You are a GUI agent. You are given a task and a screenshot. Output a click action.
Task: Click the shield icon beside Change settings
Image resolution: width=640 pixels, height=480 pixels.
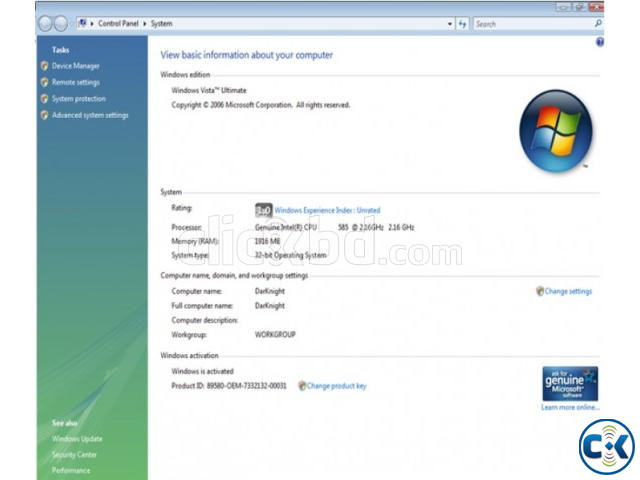tap(540, 291)
